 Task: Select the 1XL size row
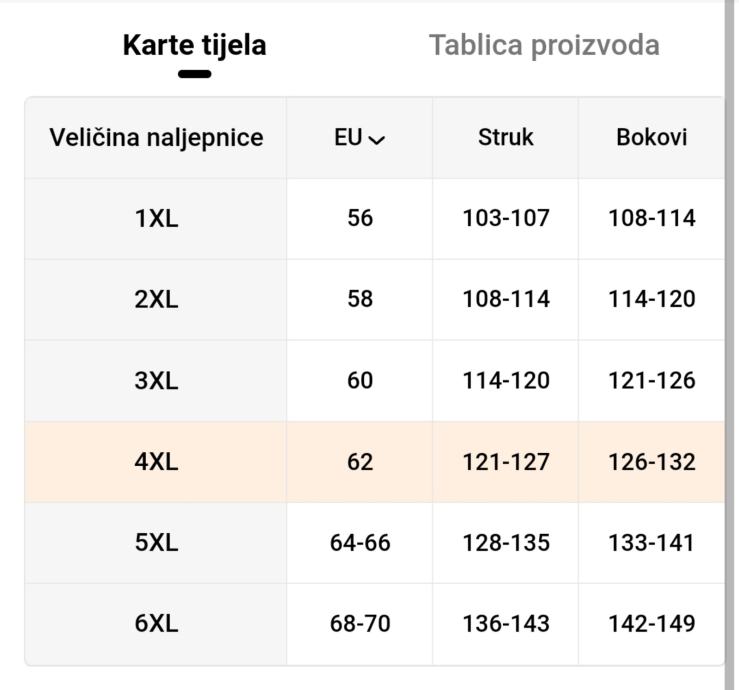[x=156, y=219]
